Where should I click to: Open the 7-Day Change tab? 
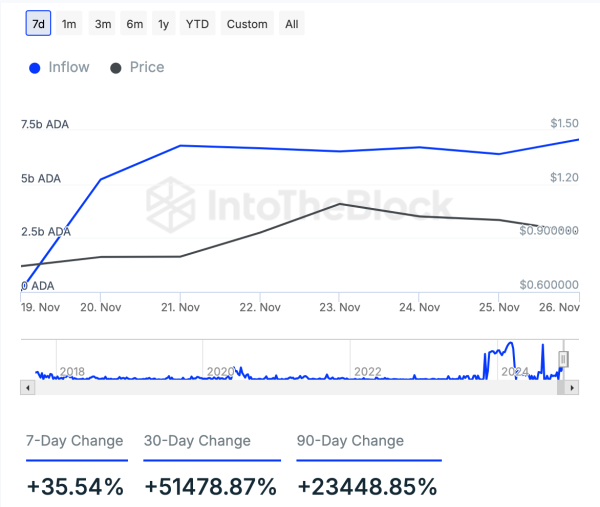point(75,441)
